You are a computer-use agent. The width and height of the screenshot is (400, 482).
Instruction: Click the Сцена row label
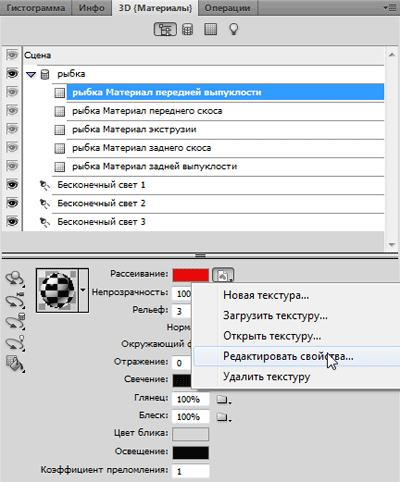(x=37, y=55)
